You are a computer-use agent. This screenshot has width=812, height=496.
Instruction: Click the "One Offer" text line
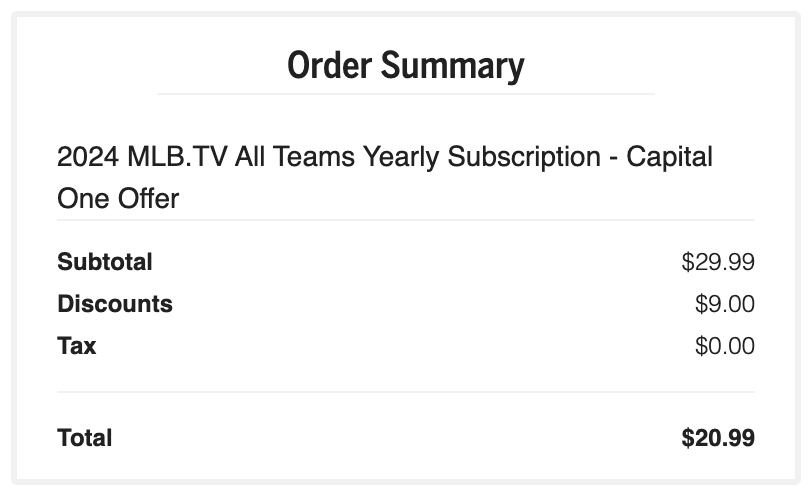click(x=118, y=198)
